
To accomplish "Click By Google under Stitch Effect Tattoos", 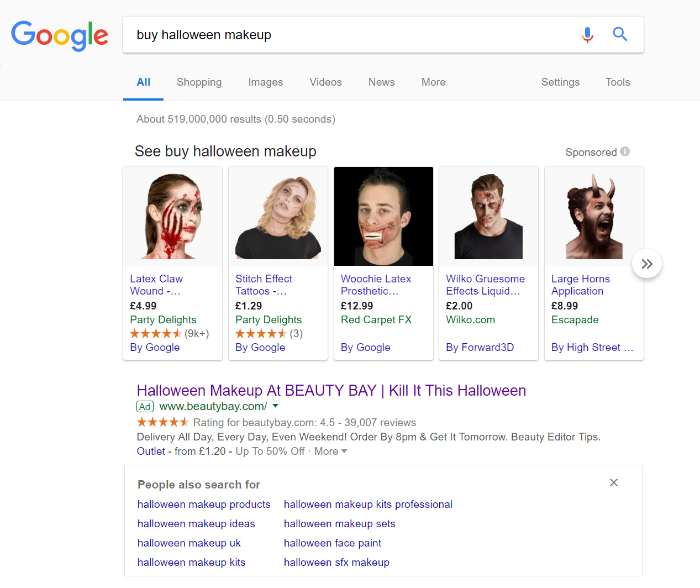I will (260, 348).
